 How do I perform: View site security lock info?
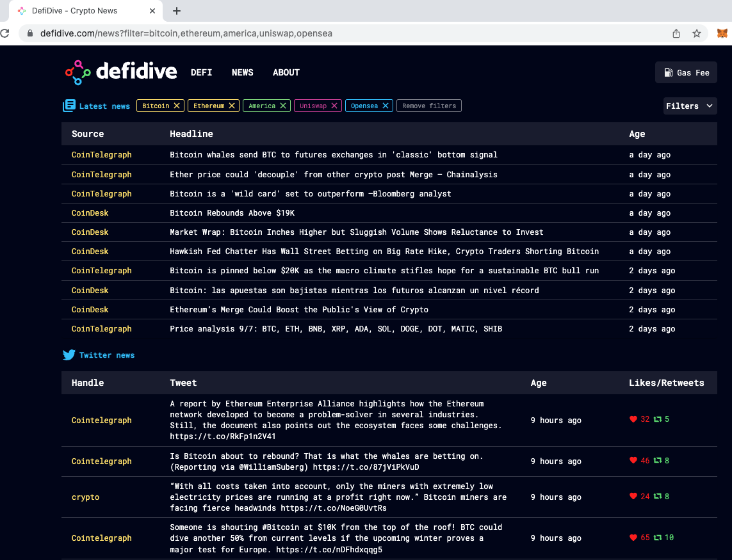tap(30, 33)
